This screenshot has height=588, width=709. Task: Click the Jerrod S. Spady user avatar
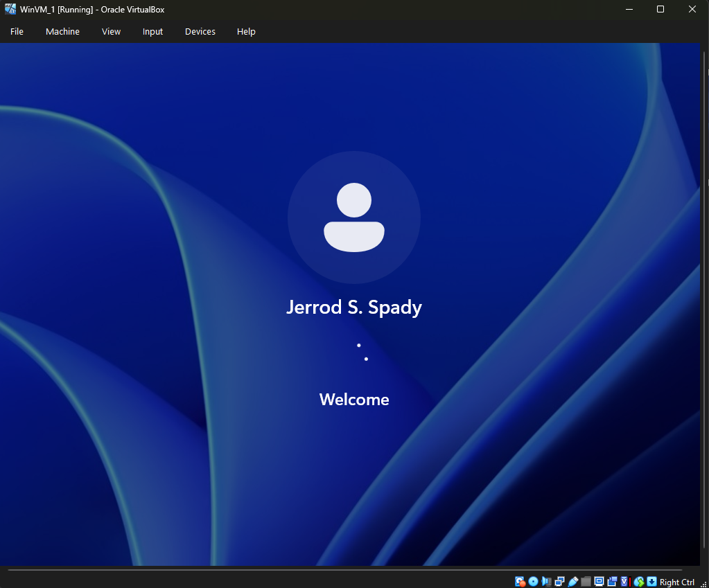354,217
